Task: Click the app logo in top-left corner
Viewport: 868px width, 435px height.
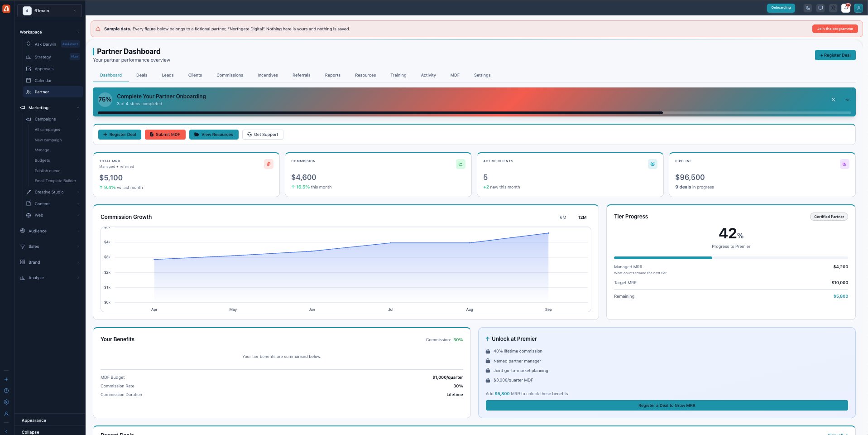Action: (6, 8)
